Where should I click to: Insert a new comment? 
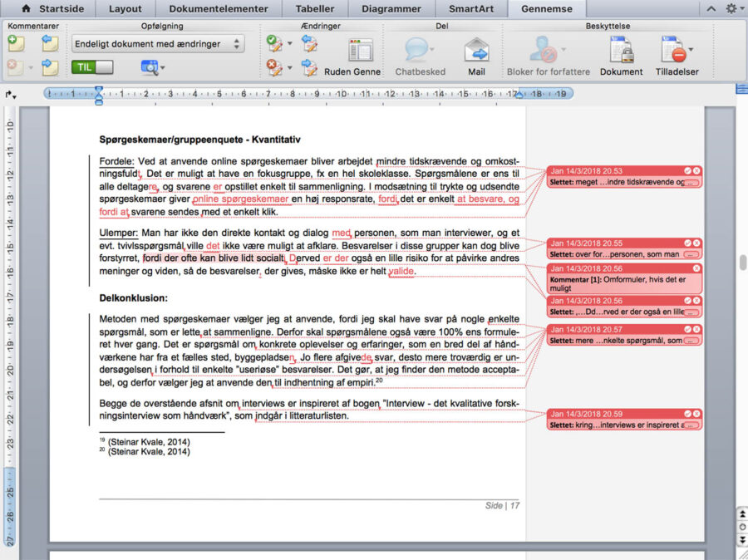[17, 44]
